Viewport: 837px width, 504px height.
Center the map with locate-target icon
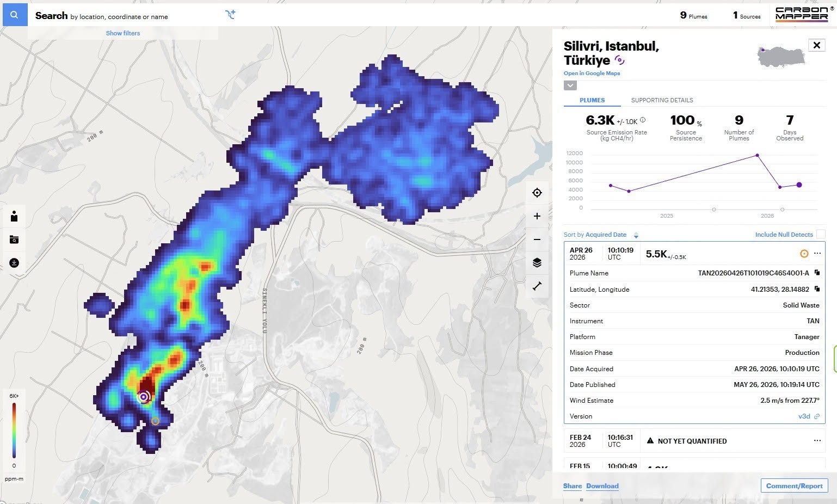(x=537, y=193)
